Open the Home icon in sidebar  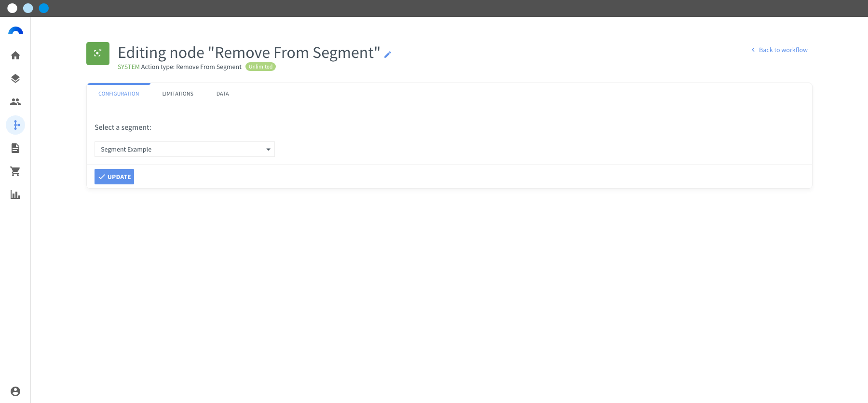[x=15, y=56]
